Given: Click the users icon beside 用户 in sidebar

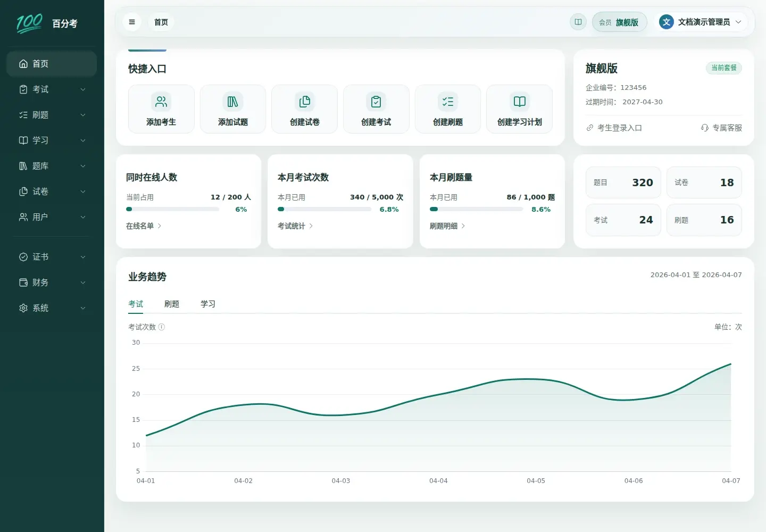Looking at the screenshot, I should pyautogui.click(x=23, y=217).
